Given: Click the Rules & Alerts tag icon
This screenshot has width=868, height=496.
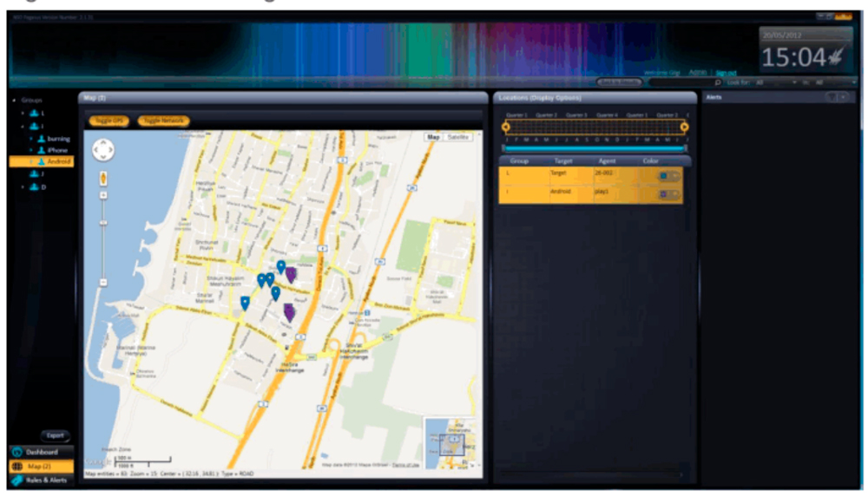Looking at the screenshot, I should (x=17, y=480).
